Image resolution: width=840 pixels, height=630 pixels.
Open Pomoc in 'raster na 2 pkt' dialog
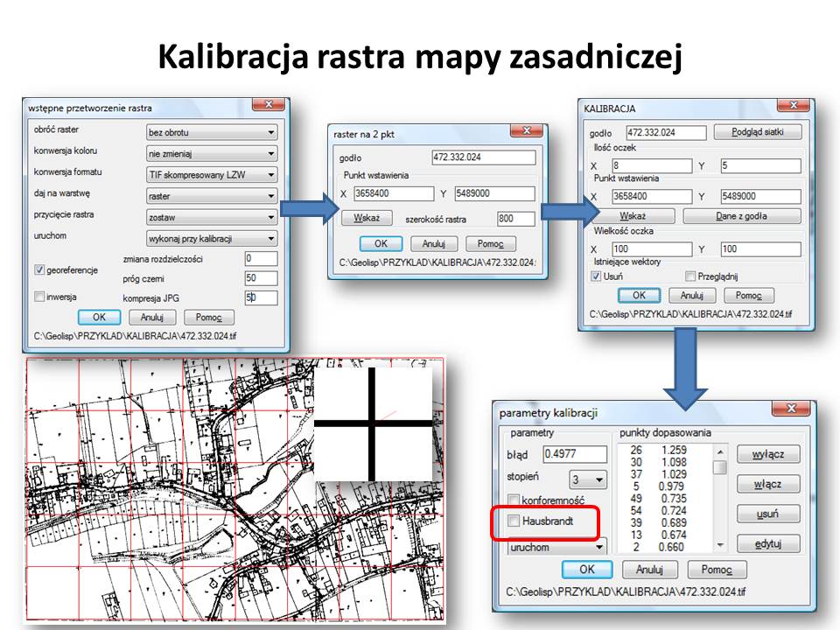[x=491, y=244]
